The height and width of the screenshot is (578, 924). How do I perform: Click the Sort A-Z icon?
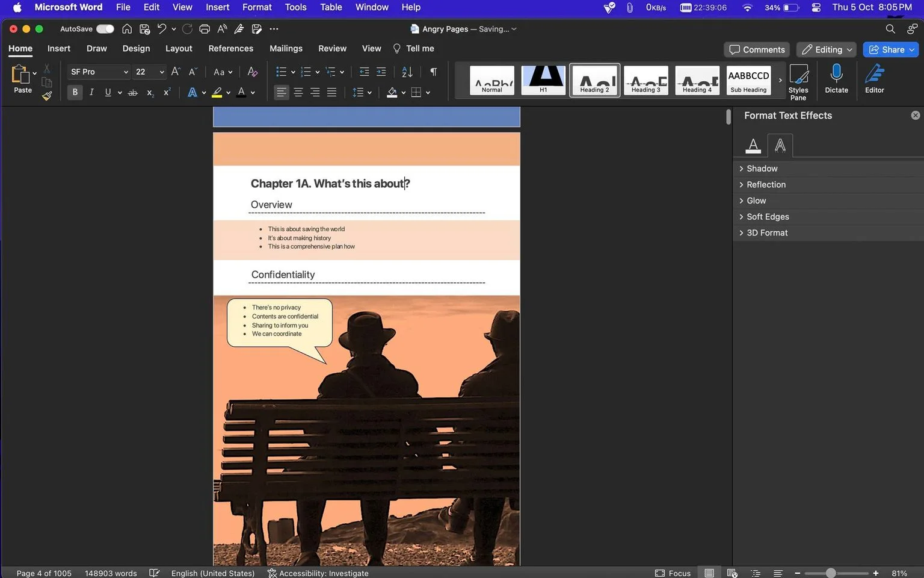pos(407,72)
